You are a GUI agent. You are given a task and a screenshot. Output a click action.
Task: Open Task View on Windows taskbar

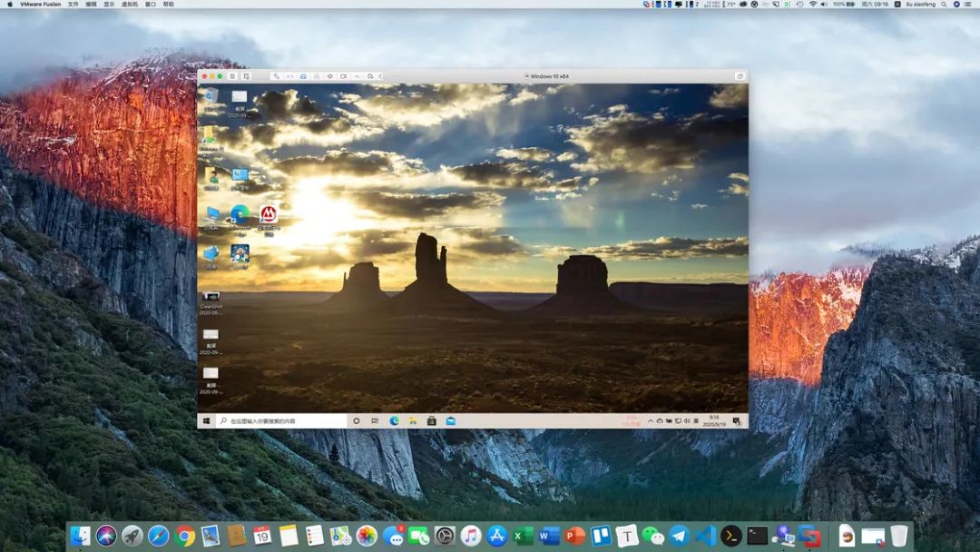coord(375,421)
